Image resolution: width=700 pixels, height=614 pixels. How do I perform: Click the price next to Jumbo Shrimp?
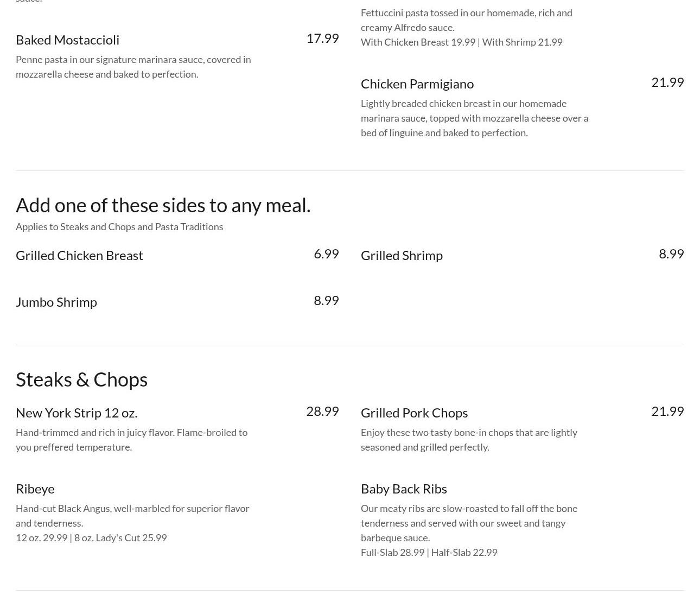[x=326, y=300]
